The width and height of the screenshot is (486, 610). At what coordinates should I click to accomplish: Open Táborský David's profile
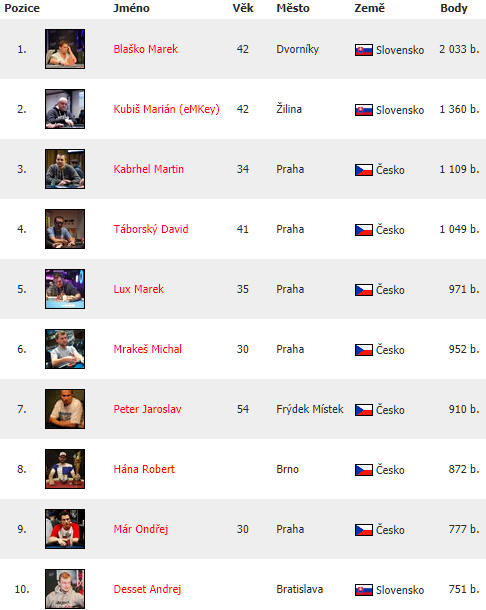[151, 229]
